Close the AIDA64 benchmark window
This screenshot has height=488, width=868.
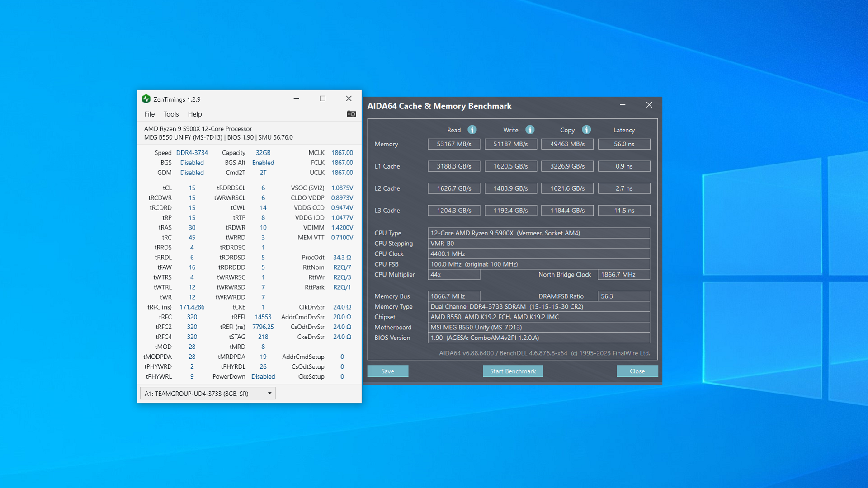(x=649, y=105)
